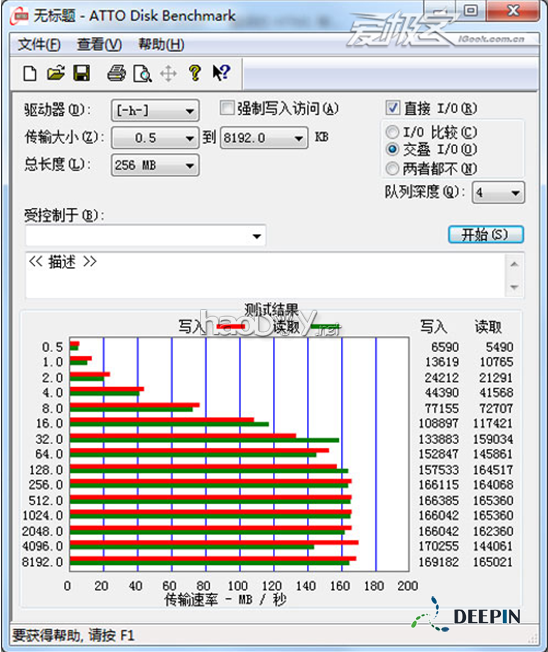This screenshot has height=652, width=548.
Task: Click the green 读取 legend swatch
Action: pyautogui.click(x=326, y=327)
